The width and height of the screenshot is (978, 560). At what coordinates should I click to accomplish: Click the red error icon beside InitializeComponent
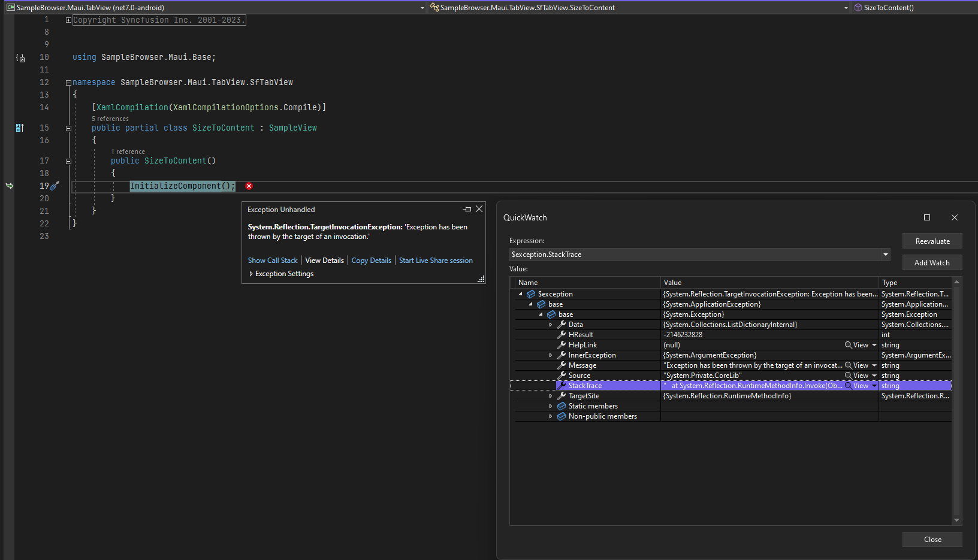pyautogui.click(x=249, y=186)
